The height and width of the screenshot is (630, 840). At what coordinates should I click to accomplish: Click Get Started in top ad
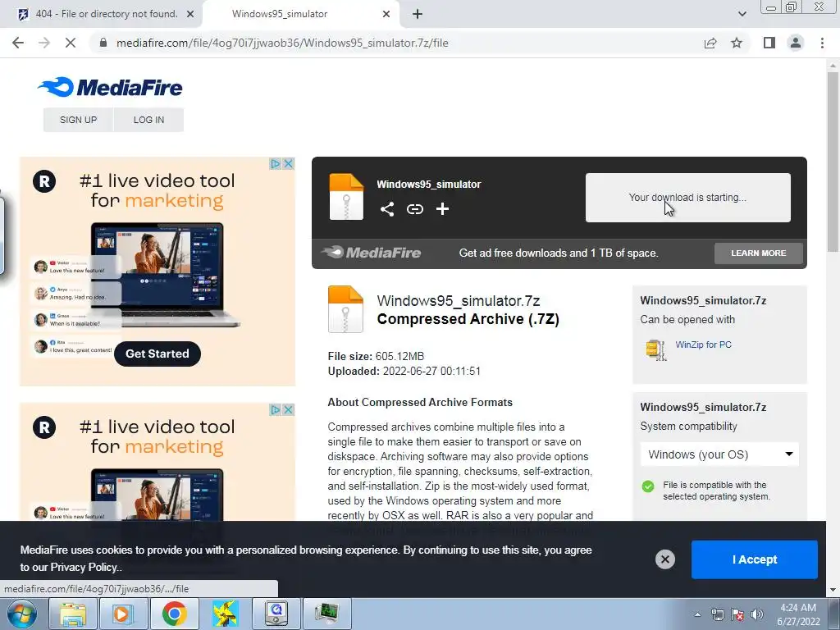pyautogui.click(x=157, y=354)
